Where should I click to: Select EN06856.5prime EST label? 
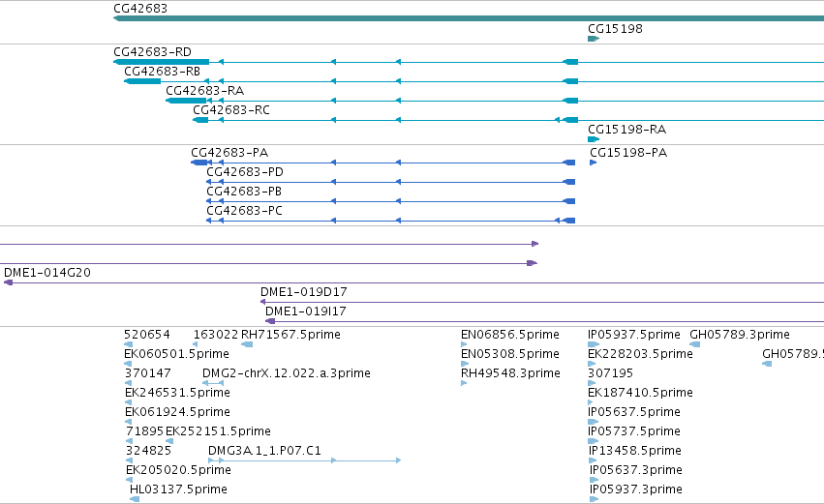(509, 335)
